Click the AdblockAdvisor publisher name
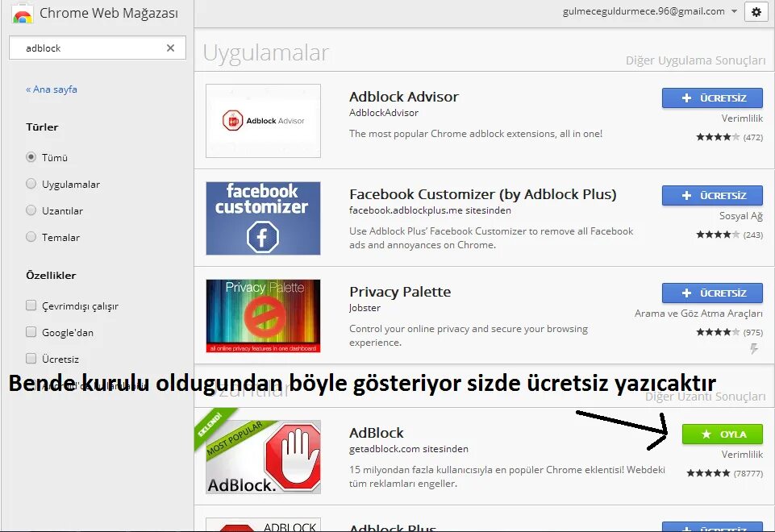 pos(384,113)
